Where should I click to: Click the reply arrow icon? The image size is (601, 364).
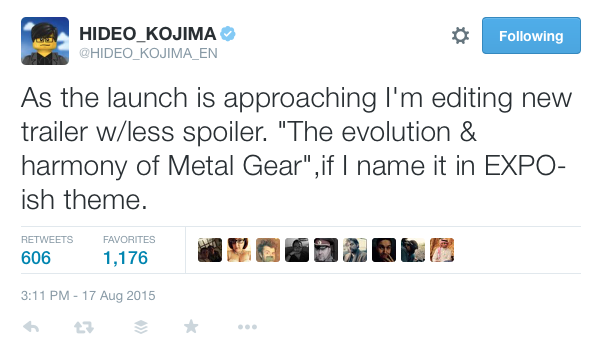click(x=31, y=327)
